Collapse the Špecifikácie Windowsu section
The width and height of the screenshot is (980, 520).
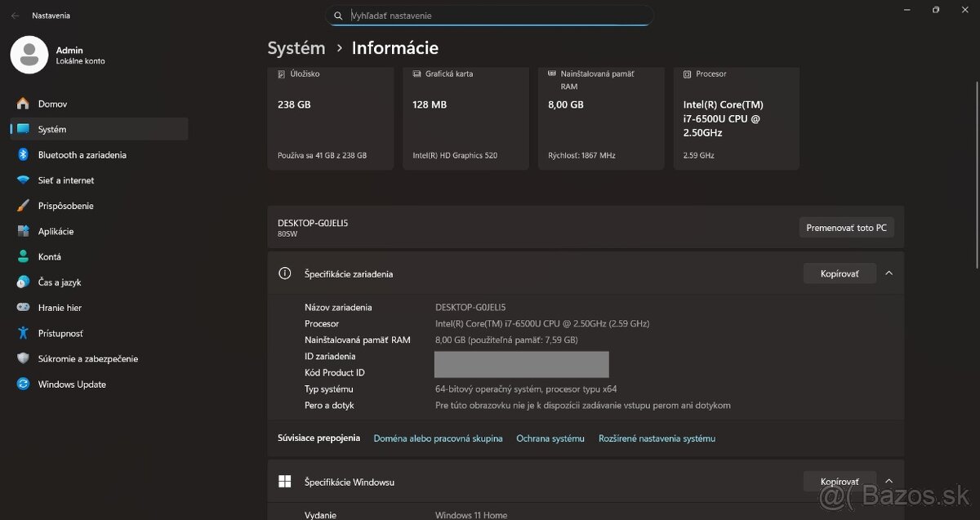click(x=889, y=481)
